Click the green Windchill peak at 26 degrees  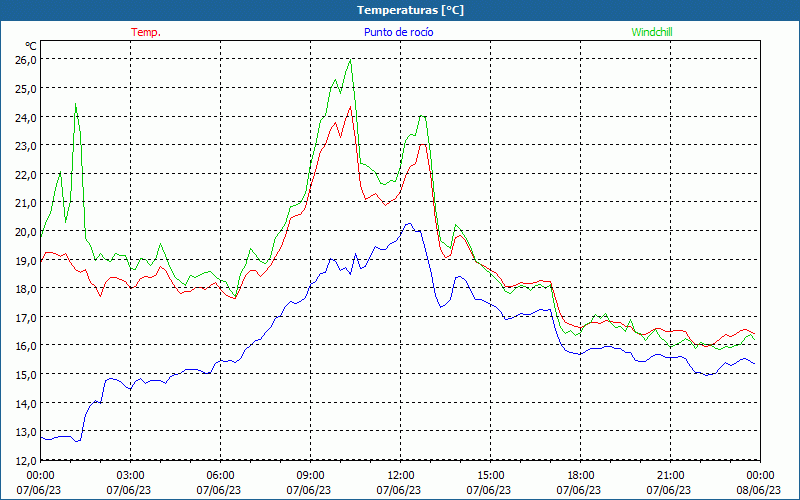pyautogui.click(x=350, y=60)
